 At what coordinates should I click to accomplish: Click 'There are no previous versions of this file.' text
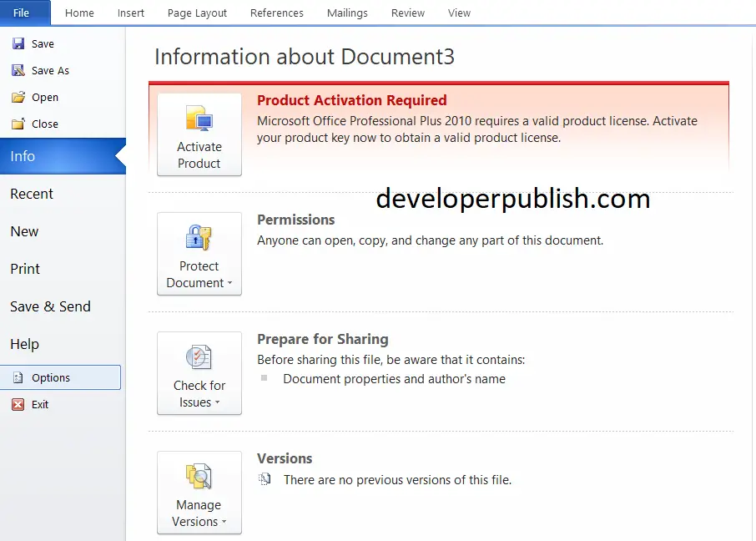[398, 480]
